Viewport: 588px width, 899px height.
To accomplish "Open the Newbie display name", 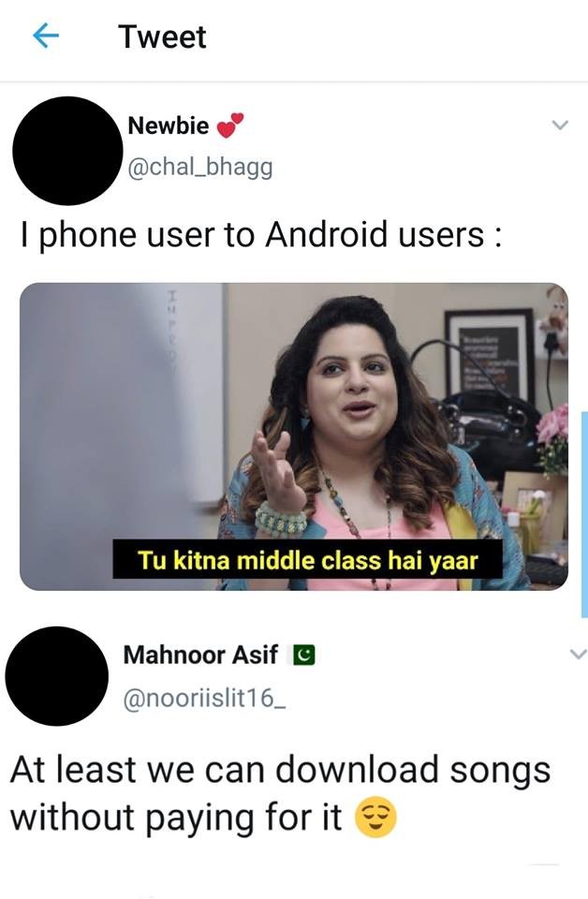I will (x=168, y=125).
